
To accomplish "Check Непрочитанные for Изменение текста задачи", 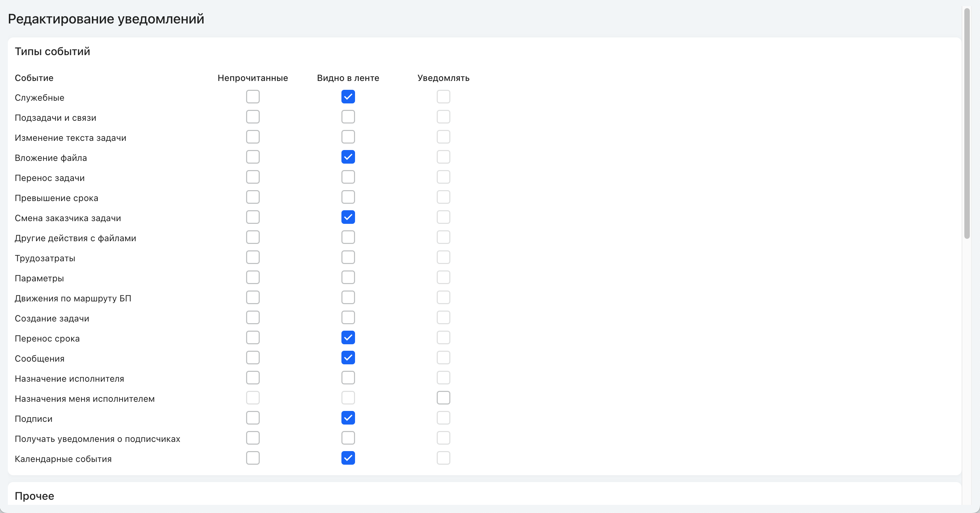I will coord(253,137).
